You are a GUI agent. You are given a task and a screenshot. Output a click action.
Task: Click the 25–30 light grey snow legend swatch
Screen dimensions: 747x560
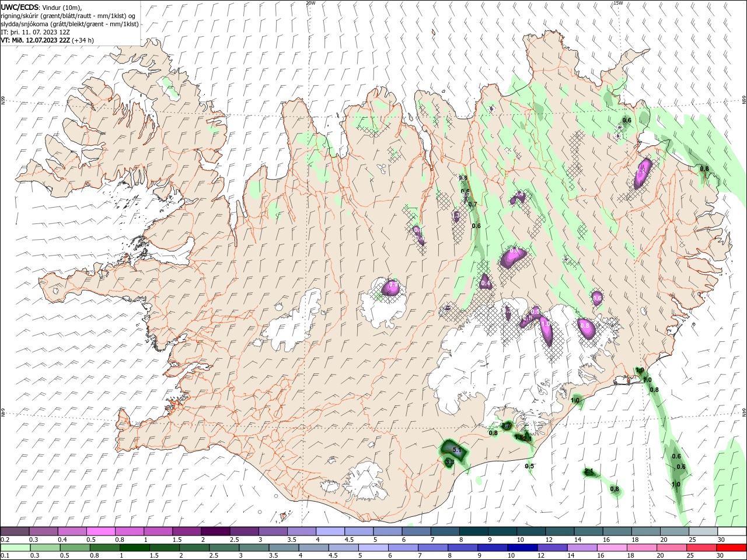[x=703, y=531]
